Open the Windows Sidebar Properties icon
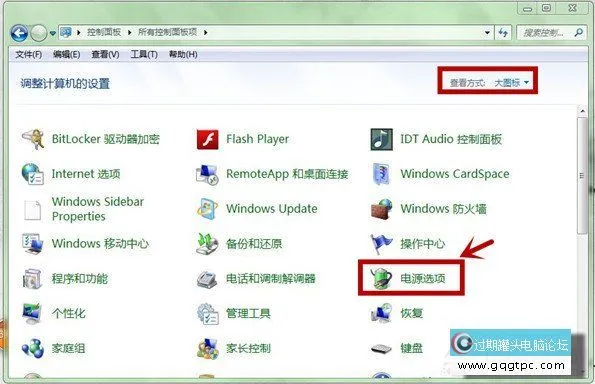 33,210
